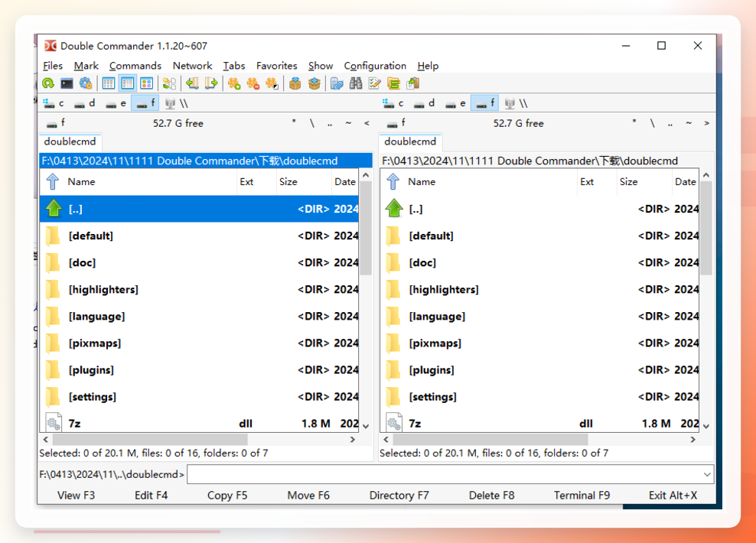
Task: Open the multi-rename checklist pencil icon
Action: coord(375,83)
